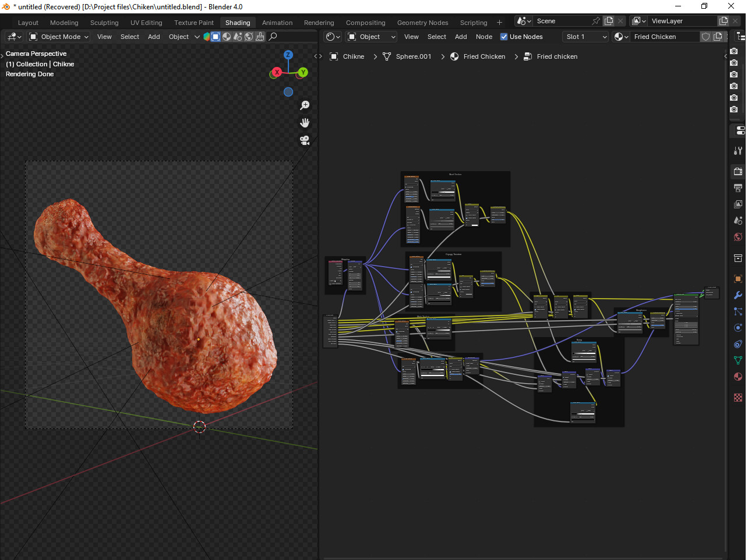Toggle fake user shield for Fried Chicken material
This screenshot has width=748, height=560.
click(705, 37)
